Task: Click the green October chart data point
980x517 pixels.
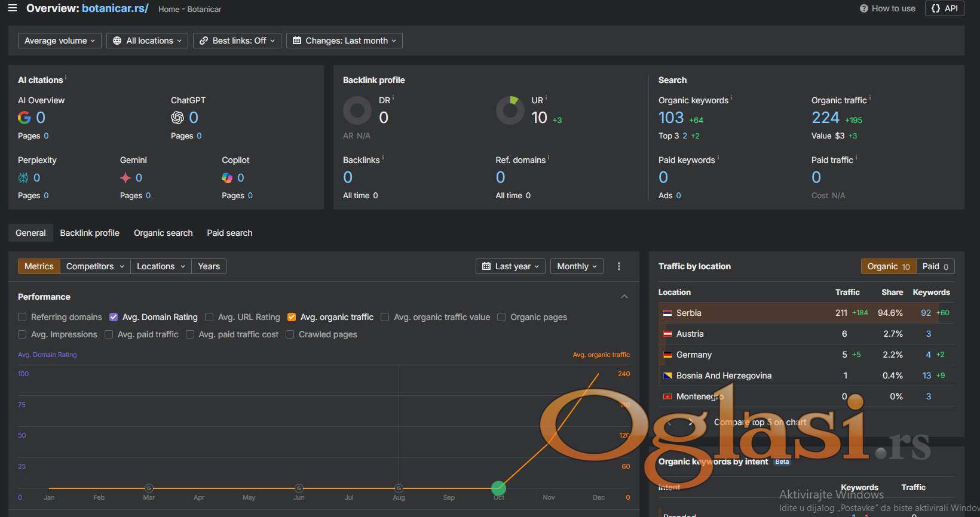Action: click(x=498, y=488)
